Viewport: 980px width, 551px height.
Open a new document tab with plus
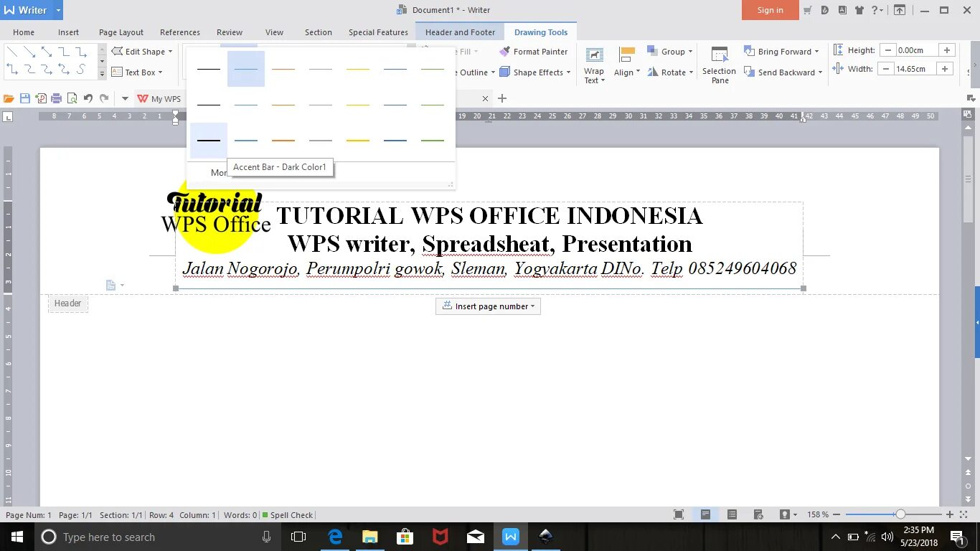coord(502,98)
